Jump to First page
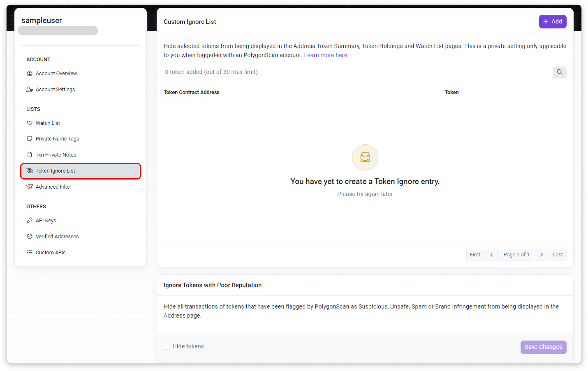The width and height of the screenshot is (588, 371). 475,255
